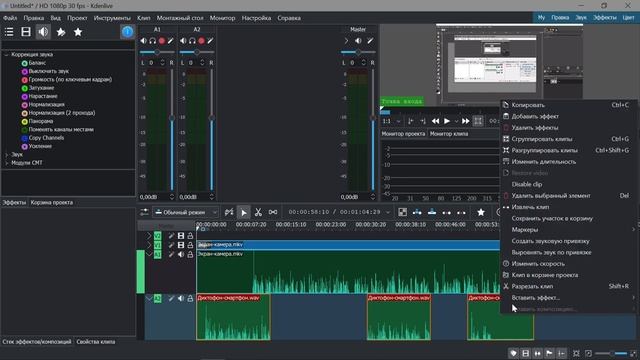The width and height of the screenshot is (640, 360).
Task: Open Master channel effects wand icon
Action: coord(370,41)
